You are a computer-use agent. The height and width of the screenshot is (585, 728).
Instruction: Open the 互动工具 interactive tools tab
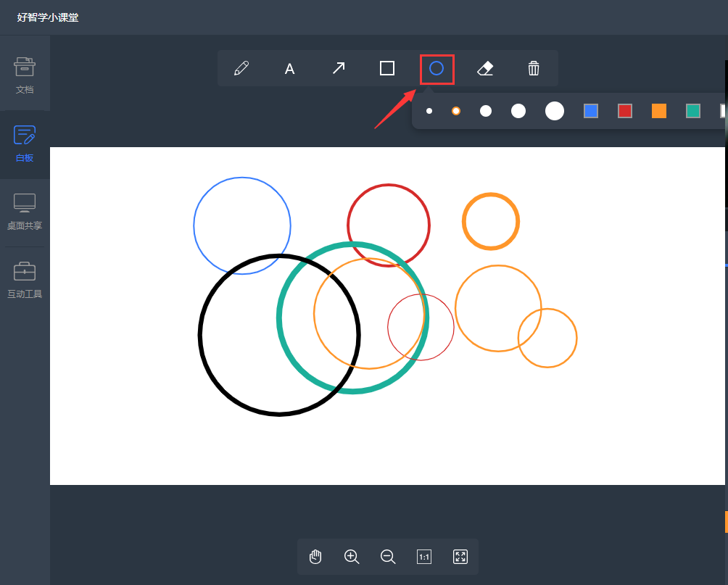(x=25, y=281)
